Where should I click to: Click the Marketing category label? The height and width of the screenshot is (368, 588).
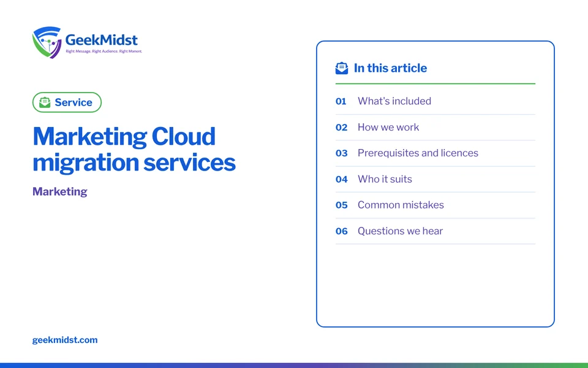pos(60,191)
